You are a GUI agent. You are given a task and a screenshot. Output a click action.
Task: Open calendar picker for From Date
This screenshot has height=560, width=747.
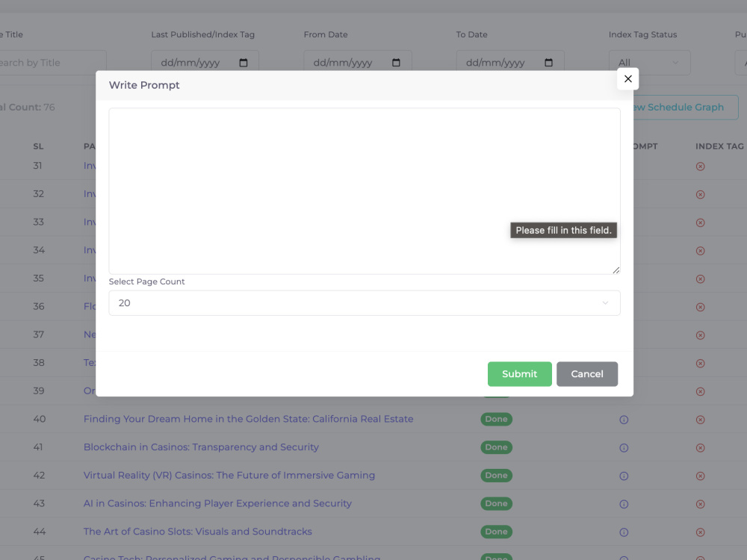(396, 63)
